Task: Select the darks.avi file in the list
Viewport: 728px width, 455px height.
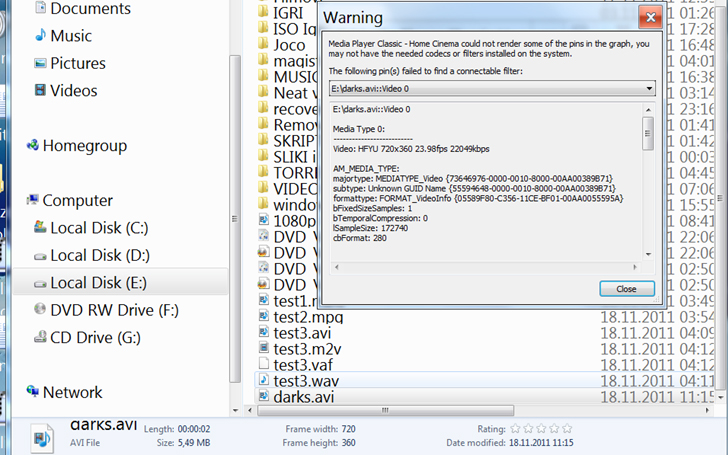Action: click(304, 396)
